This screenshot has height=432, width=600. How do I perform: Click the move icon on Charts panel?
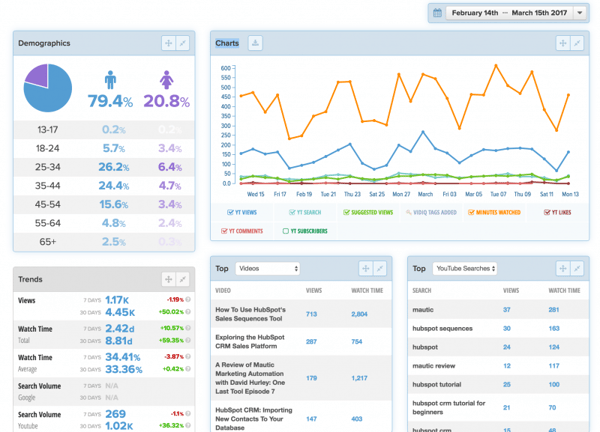tap(563, 43)
